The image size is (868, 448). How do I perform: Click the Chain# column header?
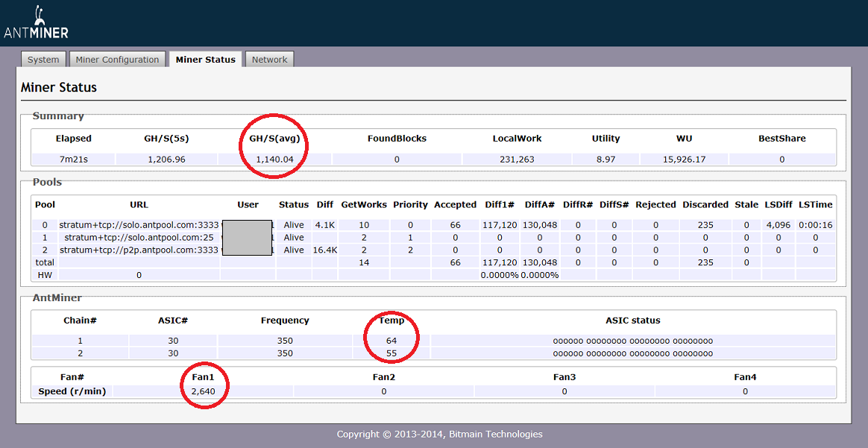point(80,321)
